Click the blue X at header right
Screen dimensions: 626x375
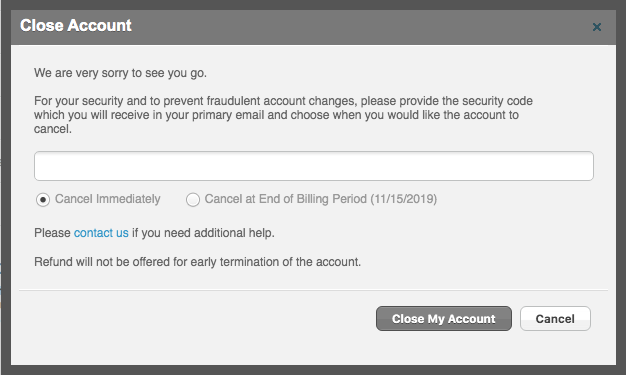tap(596, 27)
